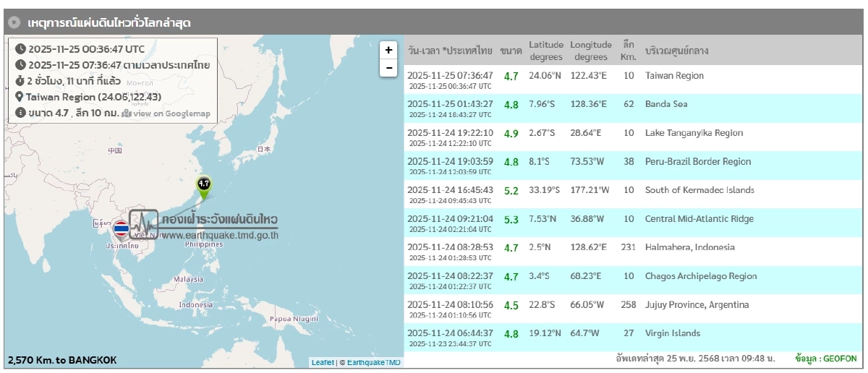Select South of Kermadec Islands row
868x373 pixels.
pyautogui.click(x=633, y=194)
